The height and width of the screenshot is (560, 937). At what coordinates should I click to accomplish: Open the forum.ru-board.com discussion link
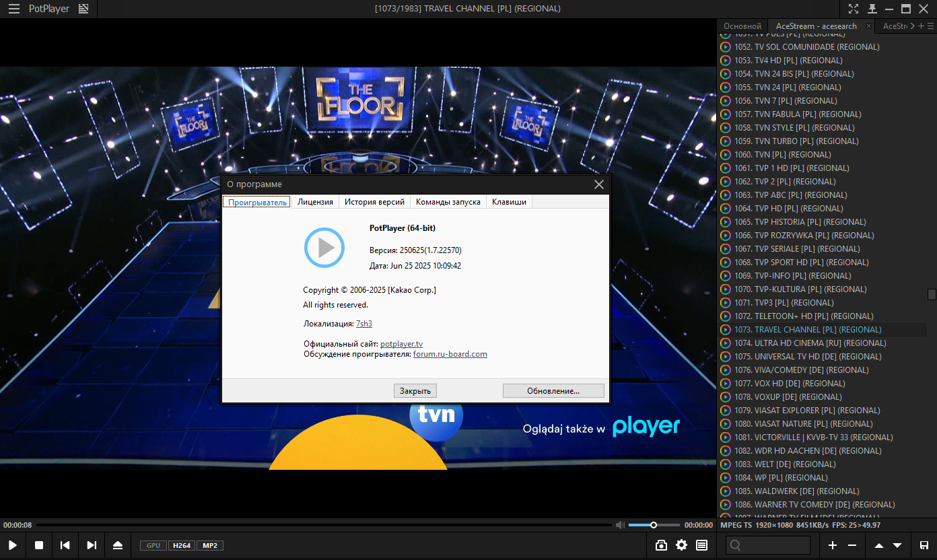(450, 354)
